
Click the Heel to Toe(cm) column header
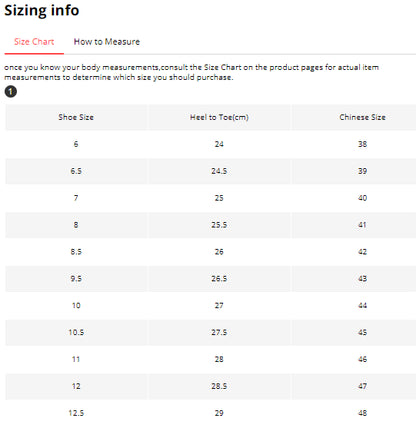click(x=219, y=117)
